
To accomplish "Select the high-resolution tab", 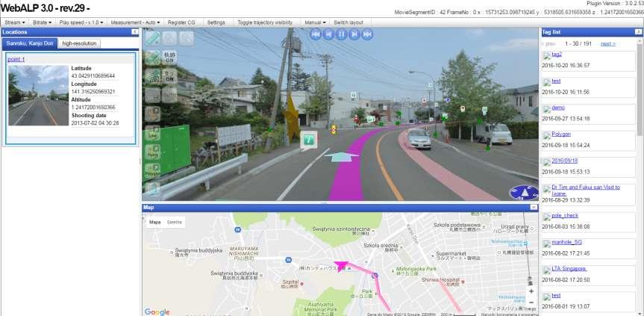I will [x=79, y=43].
